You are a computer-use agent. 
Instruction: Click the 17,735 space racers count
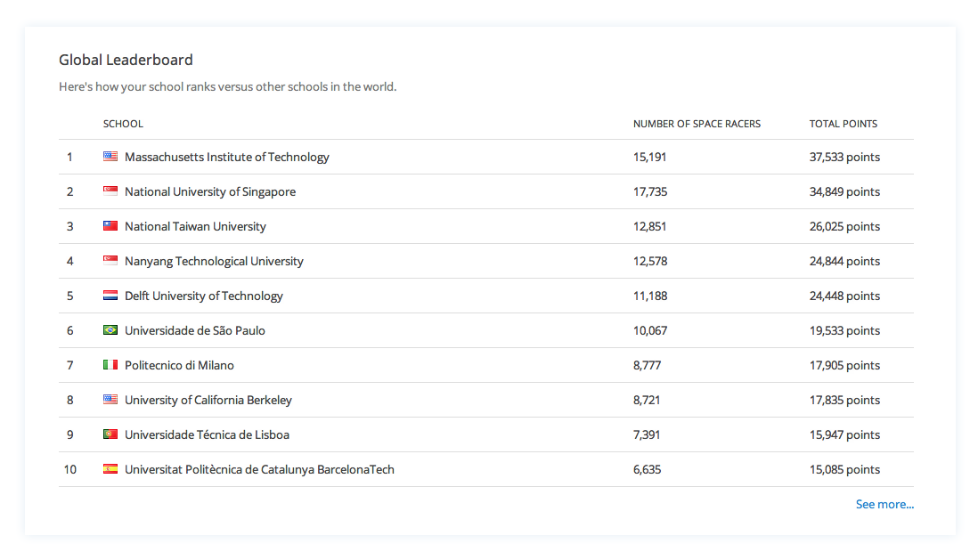tap(650, 191)
